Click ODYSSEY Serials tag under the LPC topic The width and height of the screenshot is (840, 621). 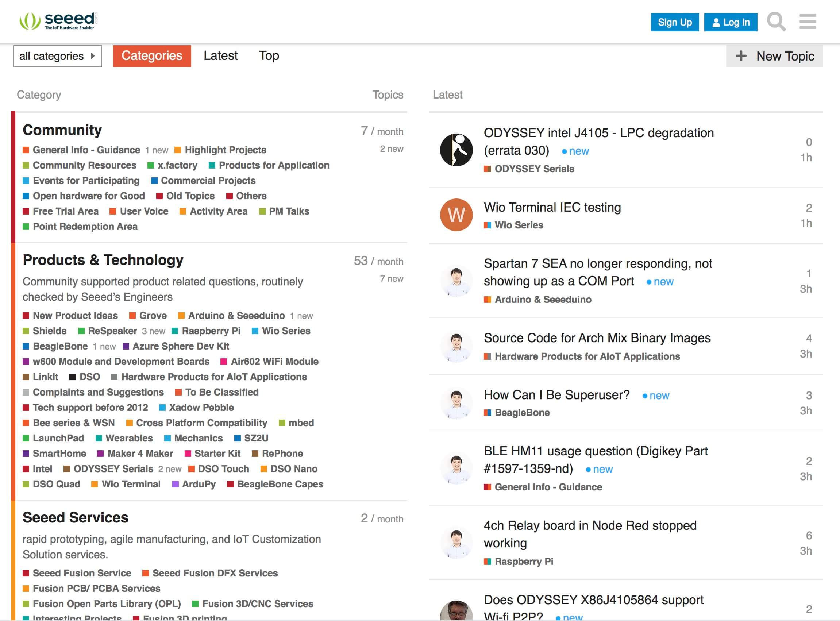529,169
